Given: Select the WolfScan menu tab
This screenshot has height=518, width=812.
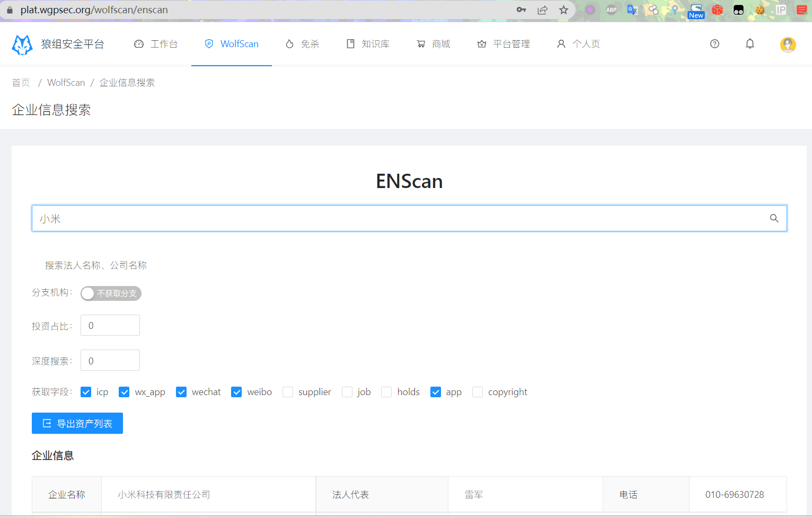Looking at the screenshot, I should (x=232, y=44).
